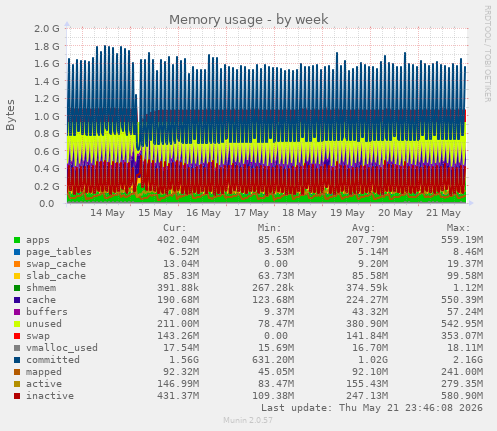The height and width of the screenshot is (431, 497).
Task: Click the 'Cur:' column header
Action: point(175,228)
